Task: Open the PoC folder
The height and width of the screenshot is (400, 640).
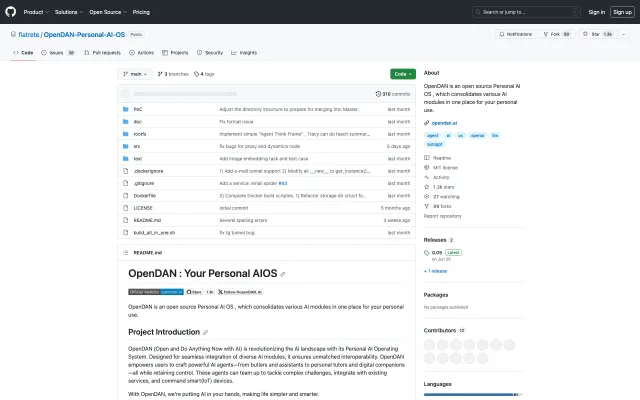Action: (x=138, y=107)
